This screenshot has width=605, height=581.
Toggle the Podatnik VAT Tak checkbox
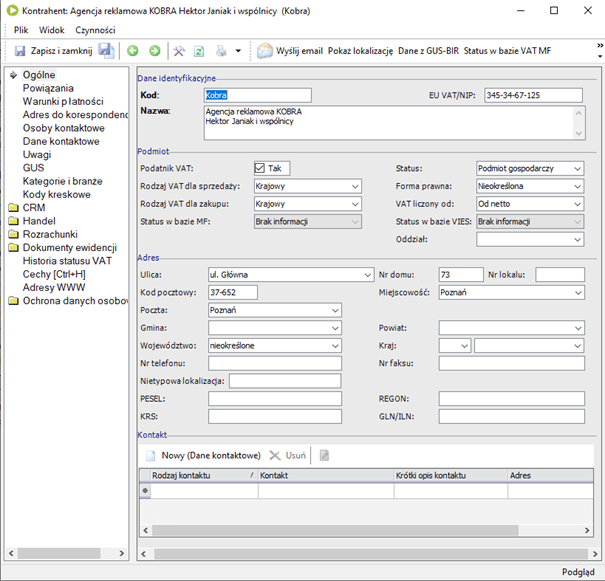(260, 168)
